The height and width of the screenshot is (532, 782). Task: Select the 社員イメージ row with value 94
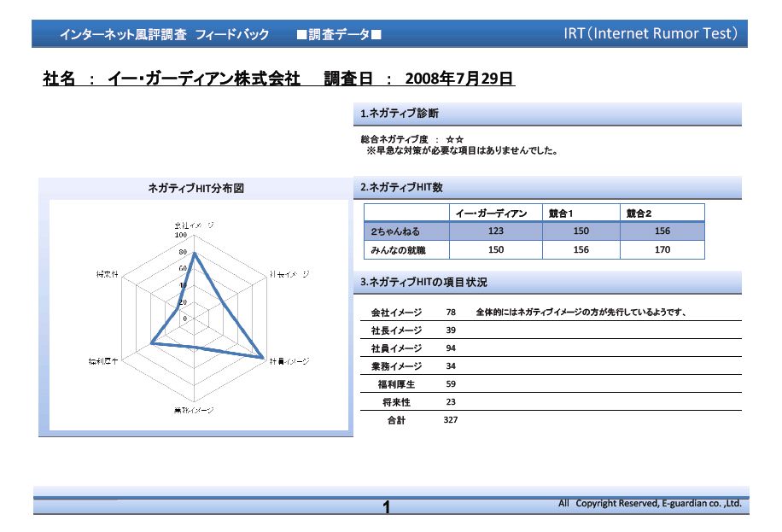pos(551,348)
